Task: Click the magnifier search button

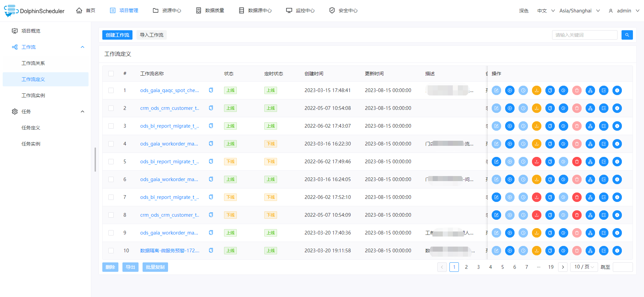Action: tap(627, 35)
